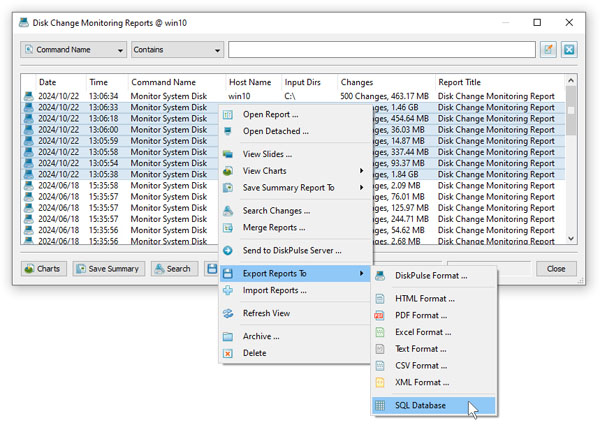Expand the View Charts submenu arrow

pos(361,171)
